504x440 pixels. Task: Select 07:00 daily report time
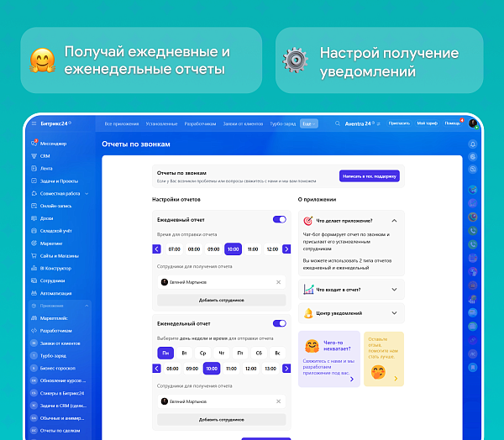click(x=174, y=249)
